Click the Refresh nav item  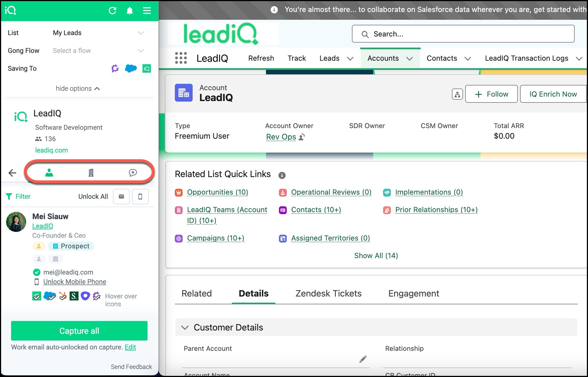261,58
